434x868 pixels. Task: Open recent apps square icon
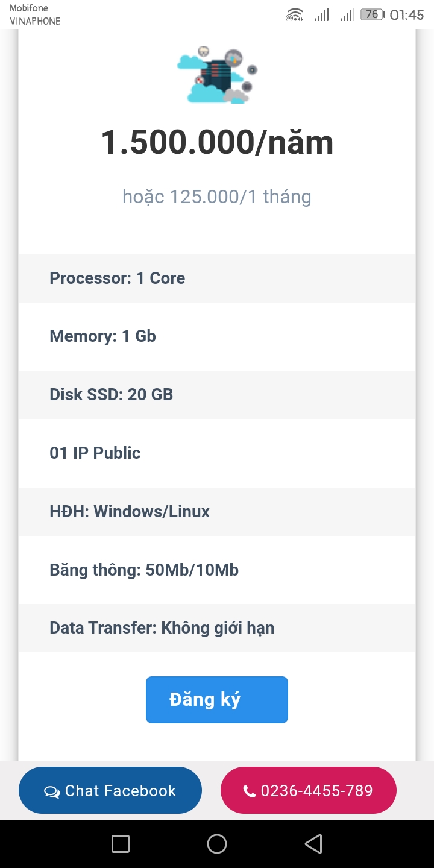tap(121, 844)
